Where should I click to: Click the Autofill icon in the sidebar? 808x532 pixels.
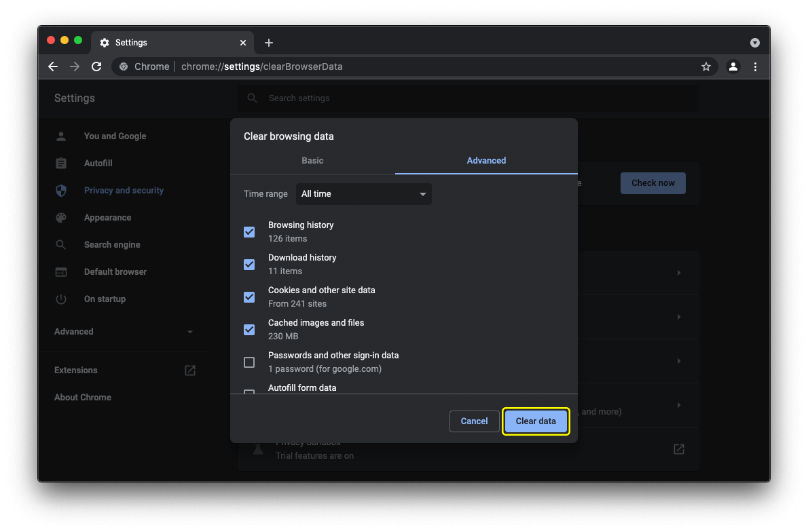pos(61,164)
